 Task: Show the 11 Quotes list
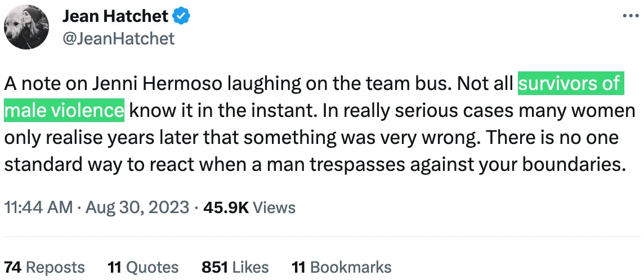click(143, 267)
